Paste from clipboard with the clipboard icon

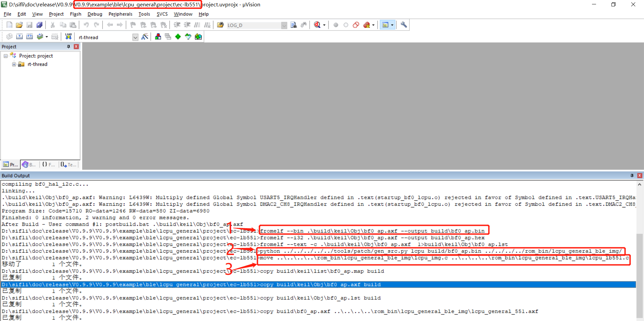coord(73,25)
